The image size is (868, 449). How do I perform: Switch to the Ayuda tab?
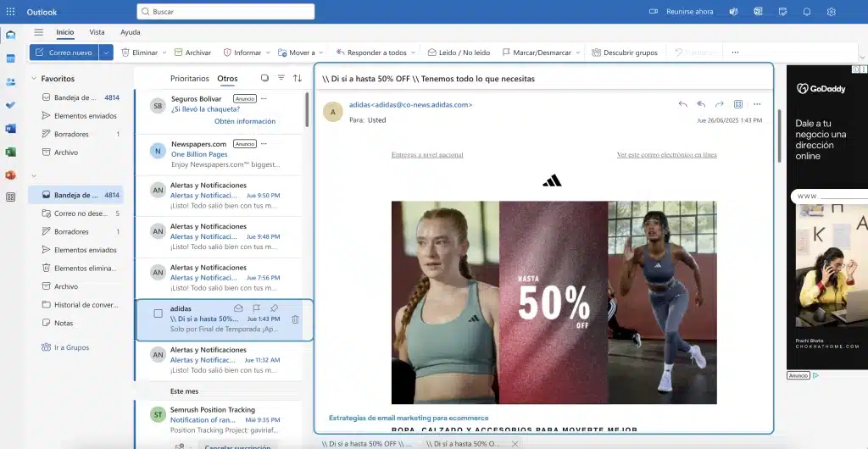coord(130,32)
